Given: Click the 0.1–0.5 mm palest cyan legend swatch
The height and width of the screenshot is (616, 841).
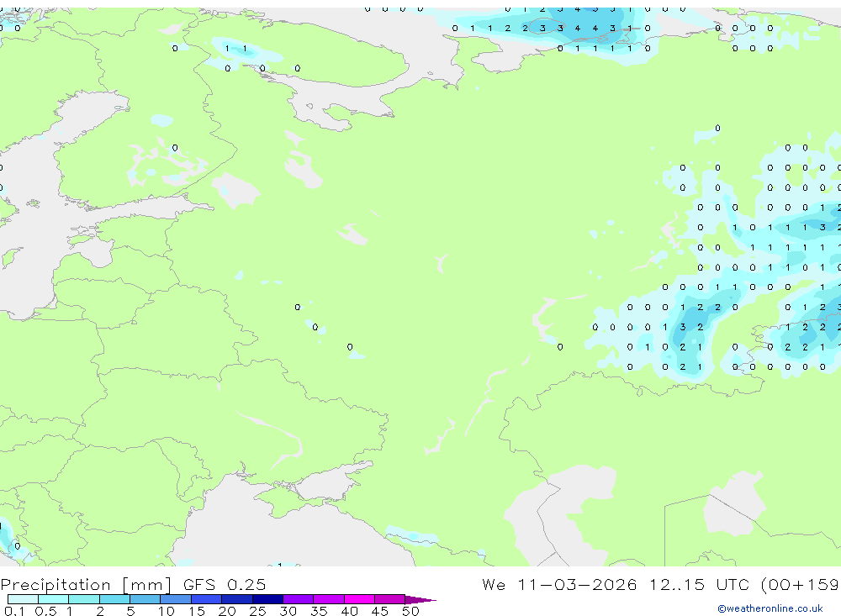Looking at the screenshot, I should tap(23, 599).
